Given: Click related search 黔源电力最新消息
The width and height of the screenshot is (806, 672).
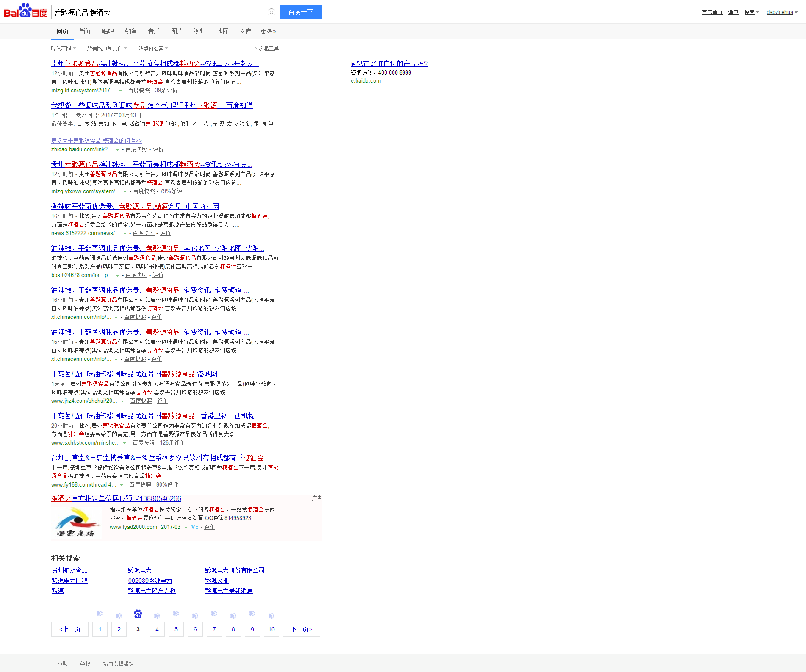Looking at the screenshot, I should (x=229, y=591).
